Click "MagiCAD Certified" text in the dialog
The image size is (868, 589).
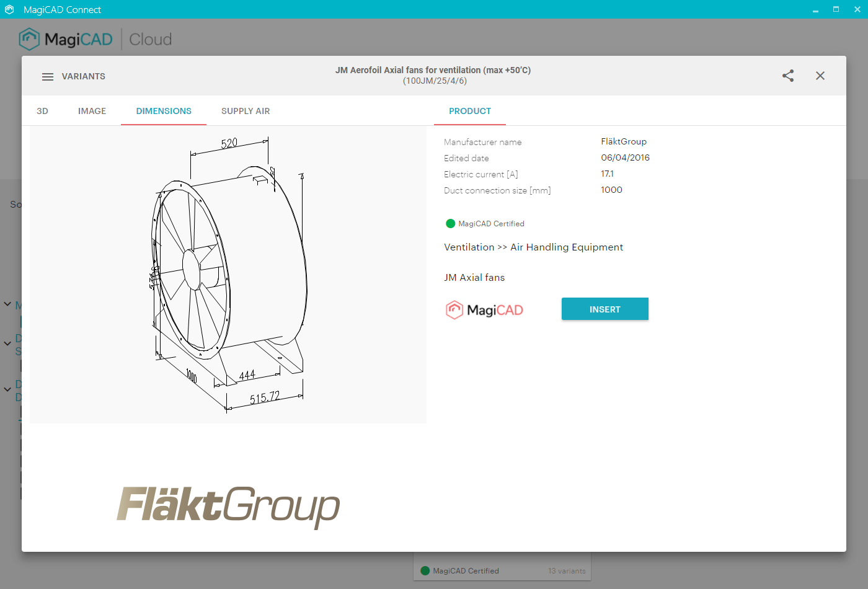pyautogui.click(x=492, y=224)
